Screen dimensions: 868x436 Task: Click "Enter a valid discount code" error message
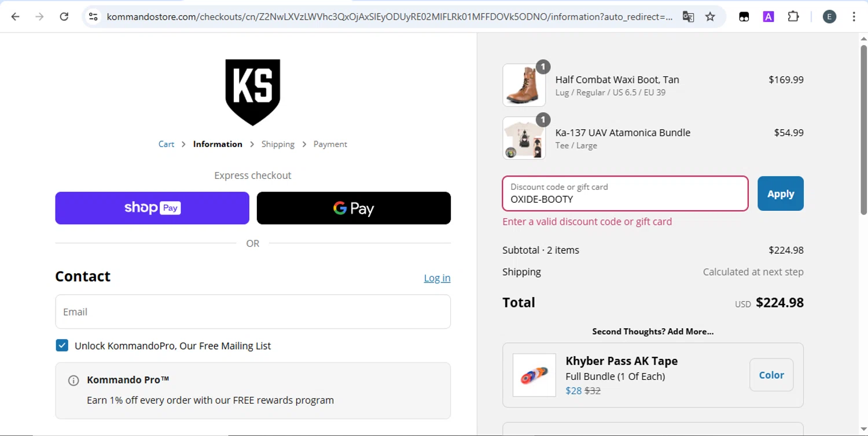click(587, 222)
